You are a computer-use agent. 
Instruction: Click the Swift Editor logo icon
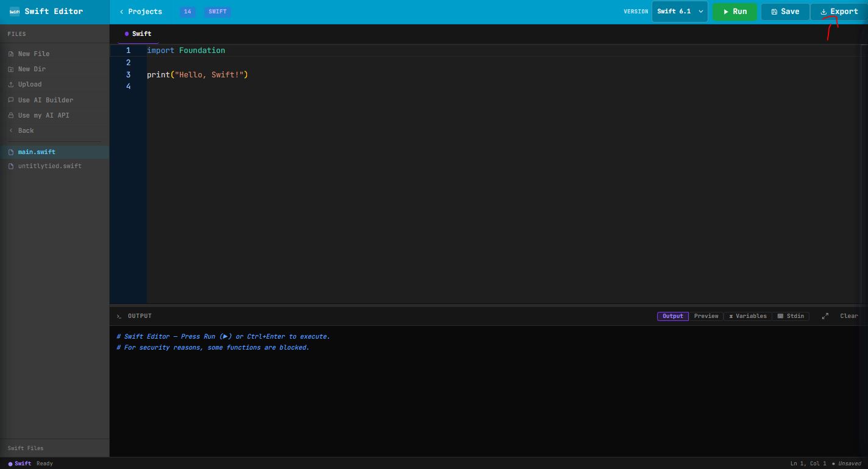[x=14, y=12]
